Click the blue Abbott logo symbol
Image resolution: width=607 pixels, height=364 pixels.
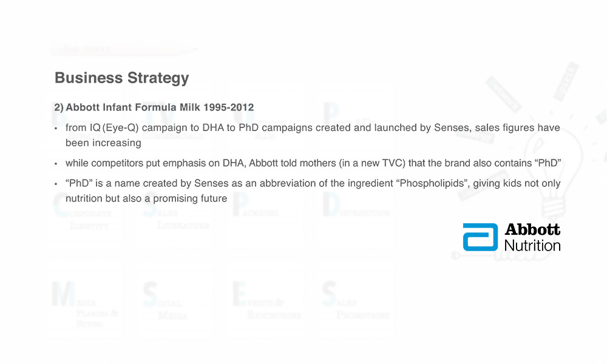[480, 237]
